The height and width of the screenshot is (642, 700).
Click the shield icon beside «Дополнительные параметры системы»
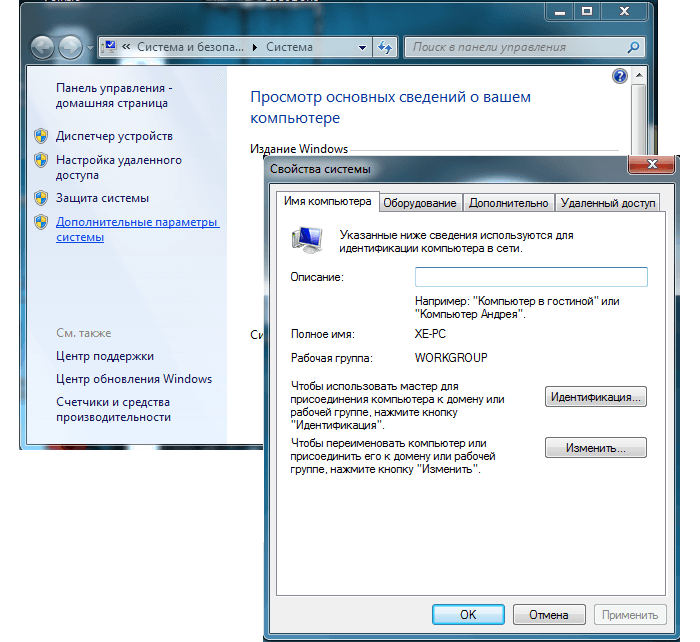[x=41, y=222]
